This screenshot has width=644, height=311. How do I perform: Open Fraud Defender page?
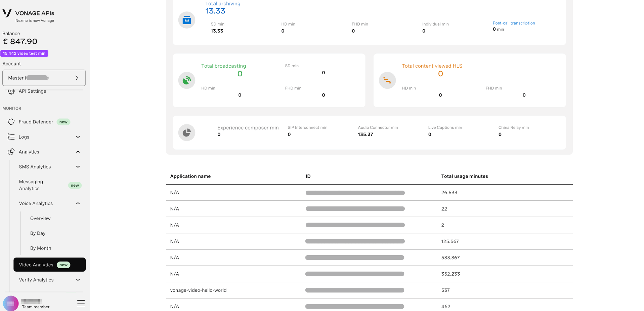click(36, 122)
